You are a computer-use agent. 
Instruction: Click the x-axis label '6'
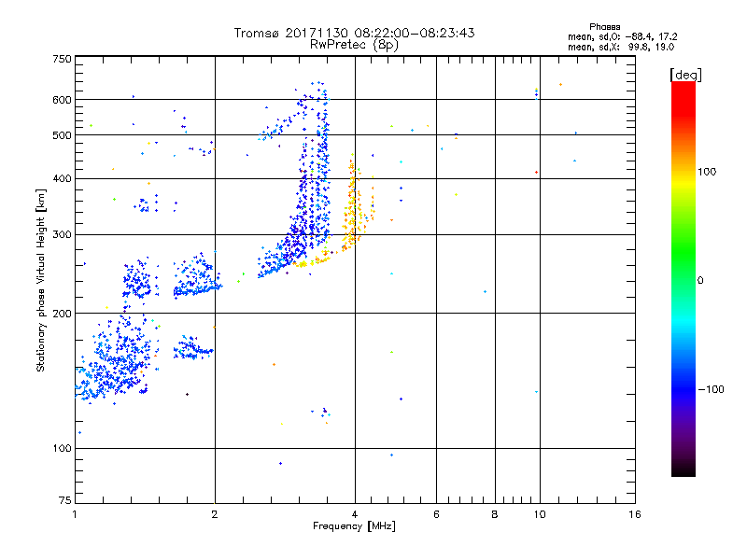436,514
